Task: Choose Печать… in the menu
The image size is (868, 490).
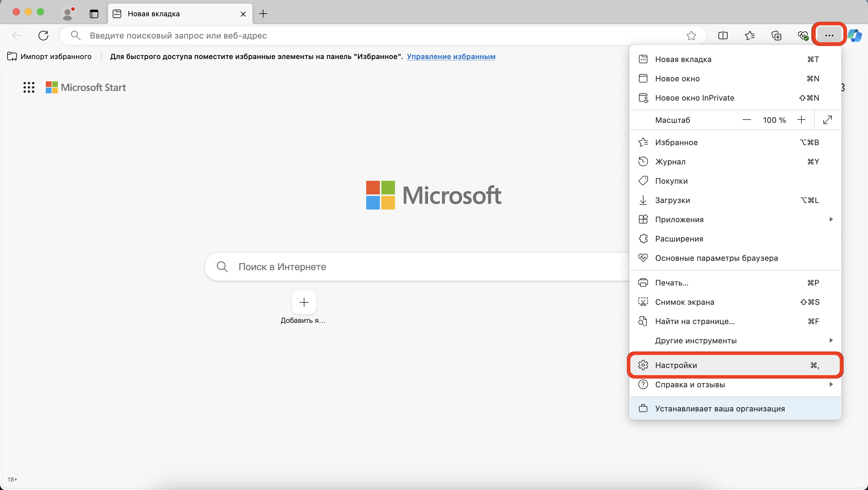Action: (735, 282)
